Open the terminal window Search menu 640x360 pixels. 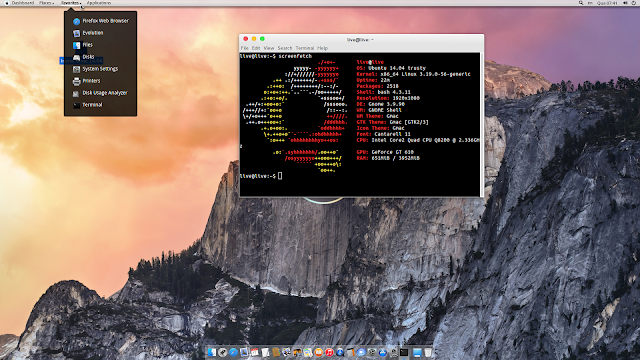coord(285,48)
